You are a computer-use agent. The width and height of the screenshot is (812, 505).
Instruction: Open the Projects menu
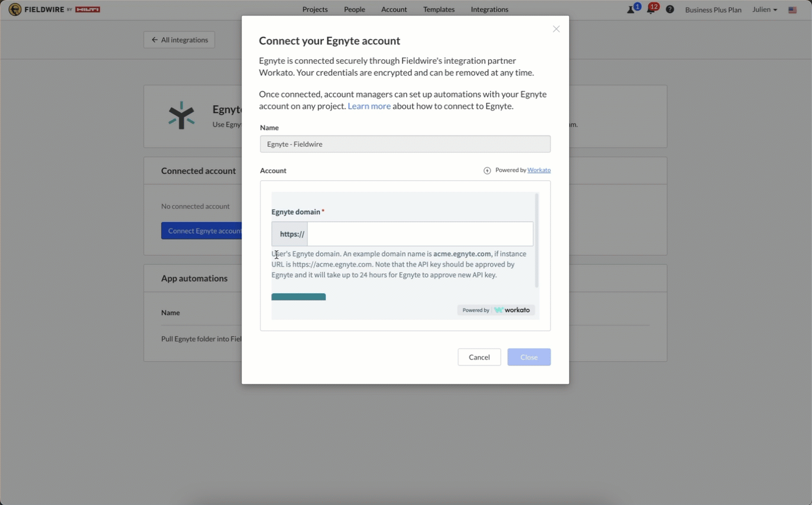click(x=315, y=9)
